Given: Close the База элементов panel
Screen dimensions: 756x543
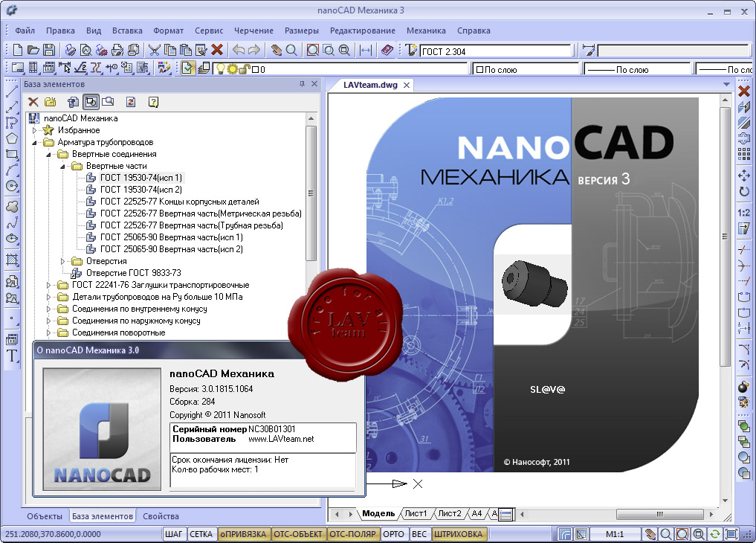Looking at the screenshot, I should point(314,84).
